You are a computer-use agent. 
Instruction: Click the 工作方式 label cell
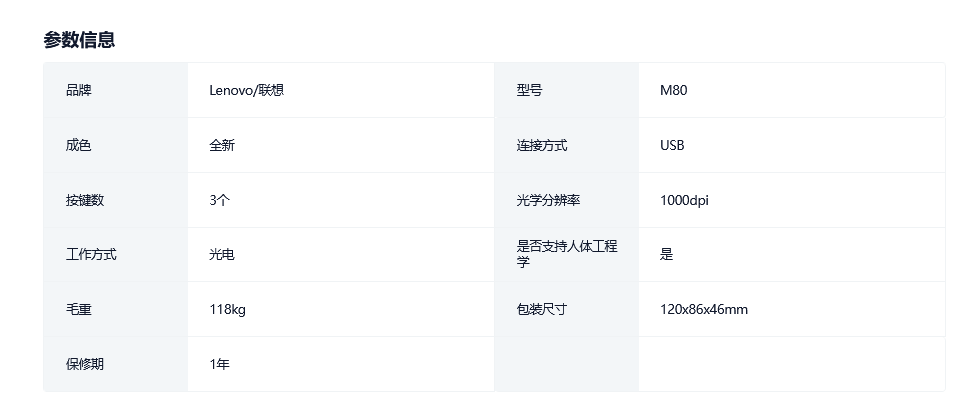[91, 254]
